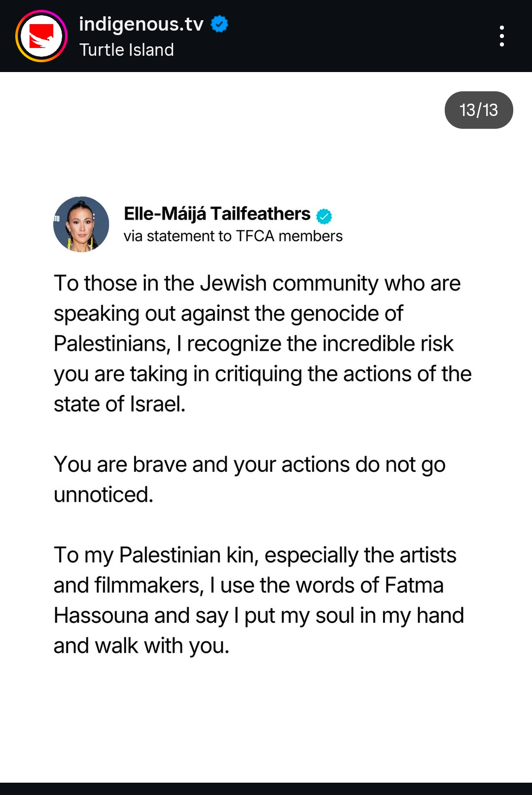Tap the indigenous.tv username
The width and height of the screenshot is (532, 795).
click(141, 24)
